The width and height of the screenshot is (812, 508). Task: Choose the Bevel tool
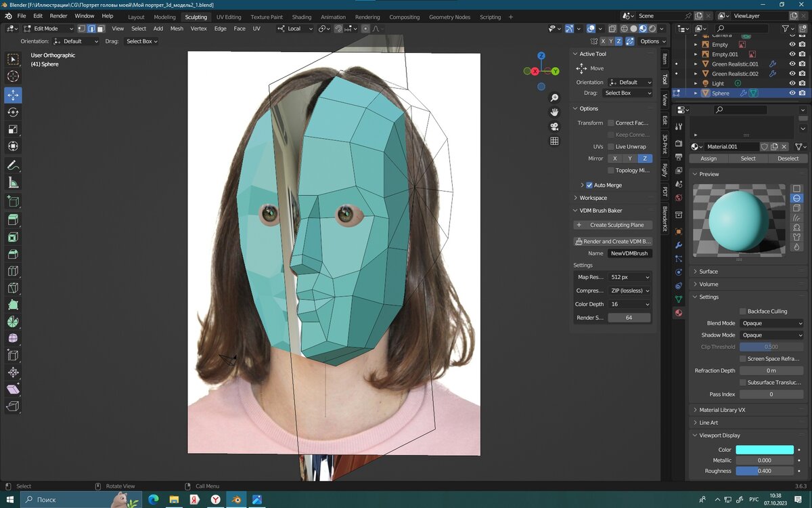[x=13, y=254]
